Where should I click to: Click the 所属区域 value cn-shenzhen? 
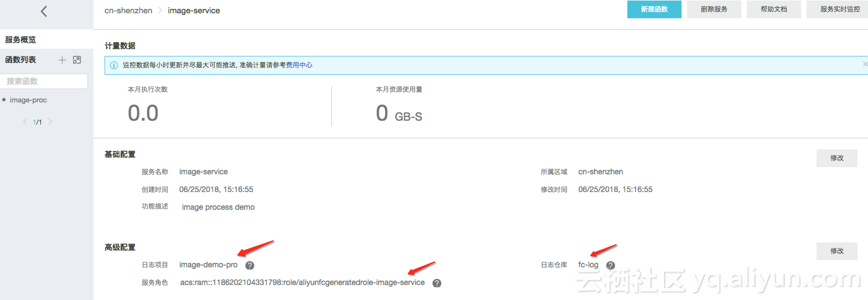click(x=601, y=172)
